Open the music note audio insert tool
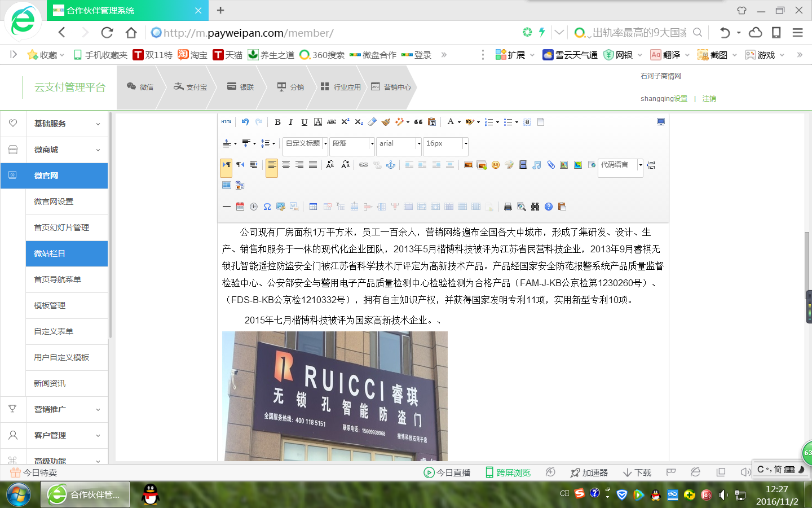This screenshot has height=508, width=812. point(536,165)
